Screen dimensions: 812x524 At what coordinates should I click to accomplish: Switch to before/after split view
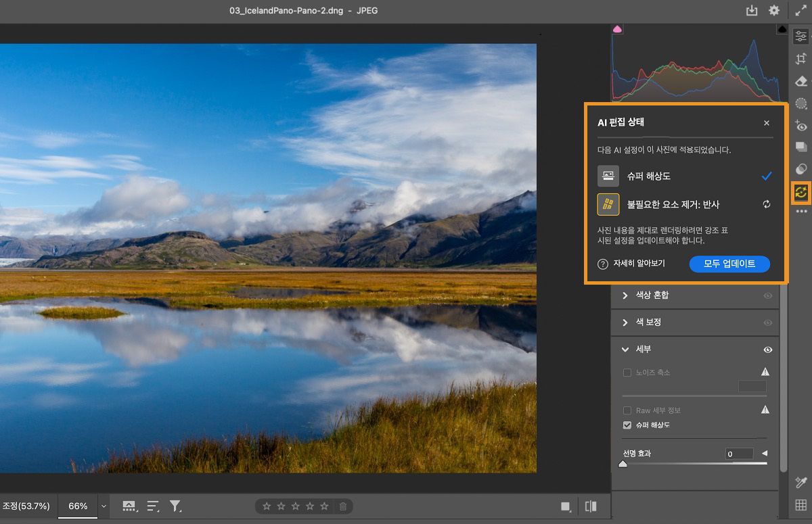tap(591, 506)
